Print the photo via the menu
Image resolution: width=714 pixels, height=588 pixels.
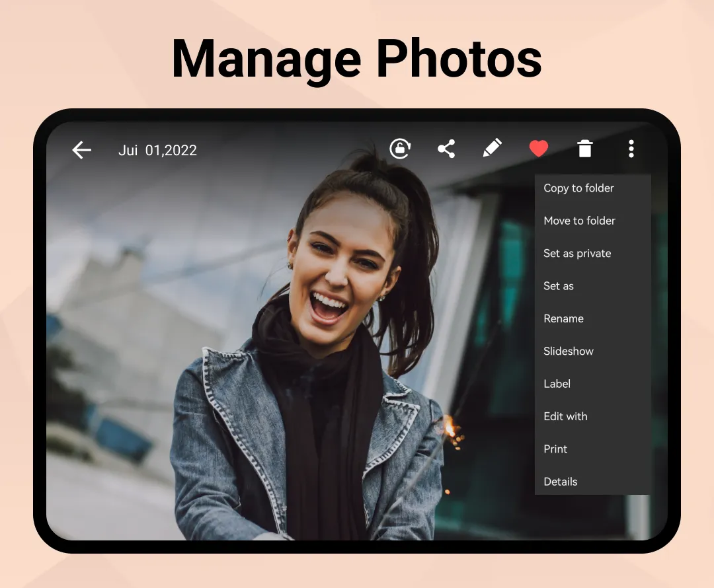555,449
